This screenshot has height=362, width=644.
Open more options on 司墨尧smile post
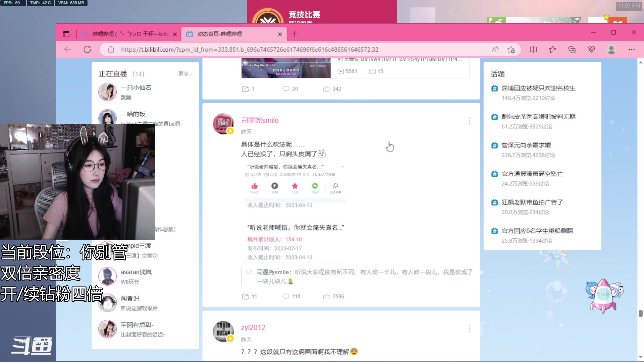click(469, 121)
